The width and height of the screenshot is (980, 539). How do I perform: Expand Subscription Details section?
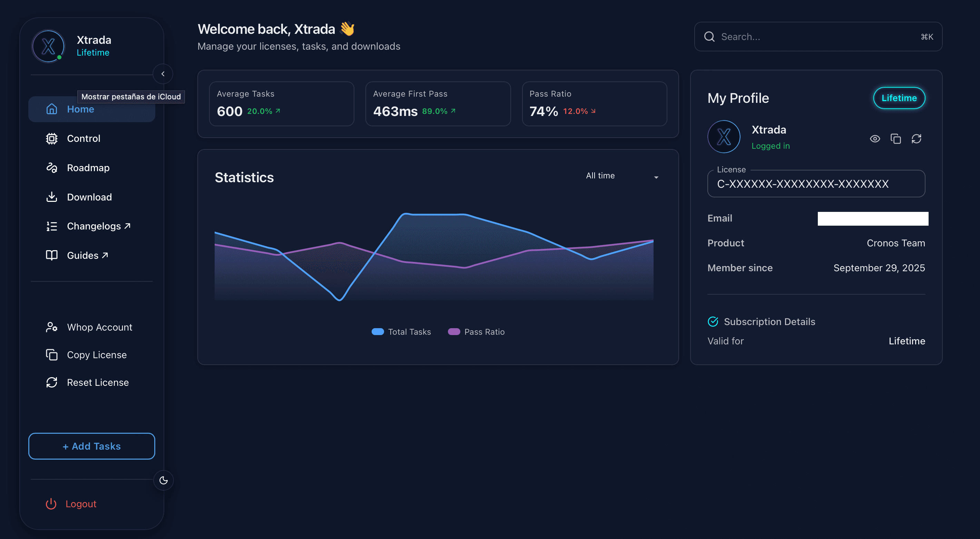pyautogui.click(x=769, y=321)
